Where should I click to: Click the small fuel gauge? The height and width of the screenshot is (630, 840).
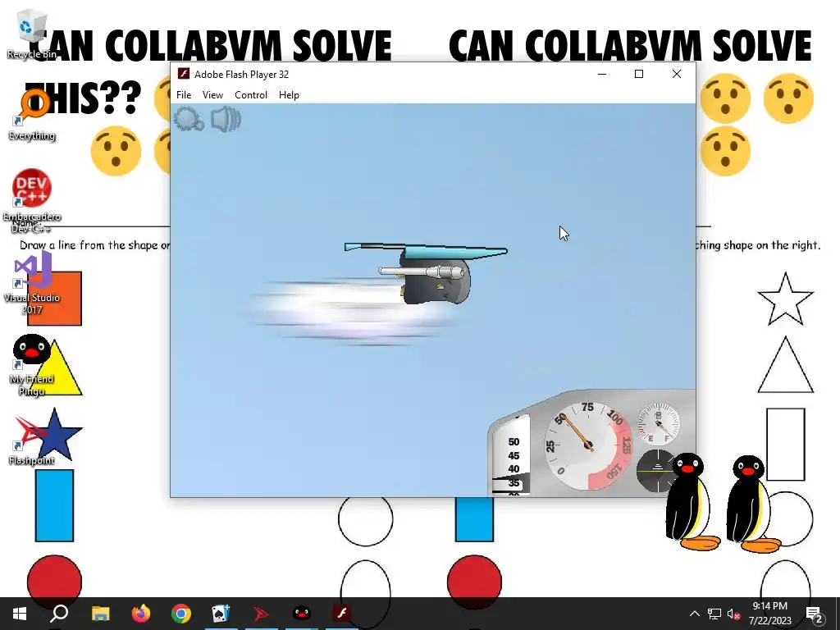click(658, 424)
